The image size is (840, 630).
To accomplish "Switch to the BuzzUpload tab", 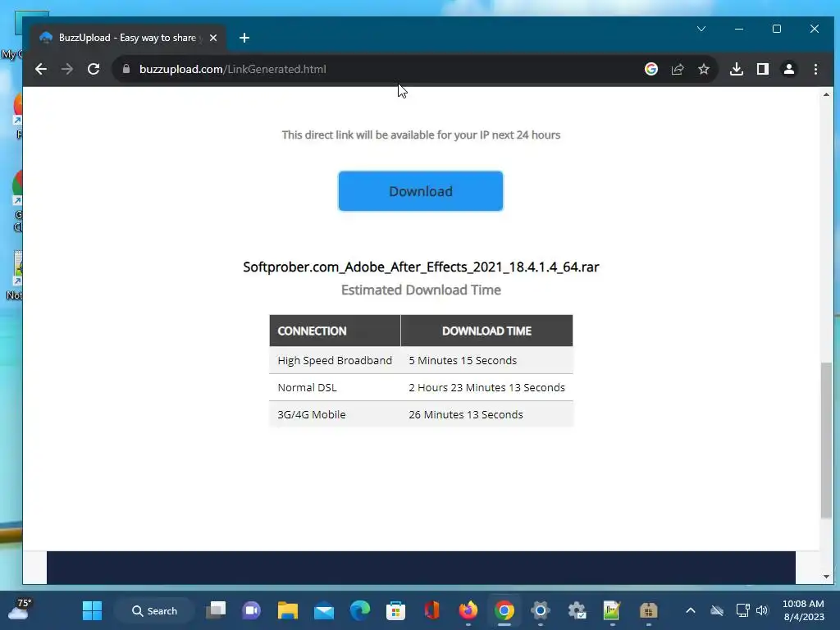I will pyautogui.click(x=127, y=38).
